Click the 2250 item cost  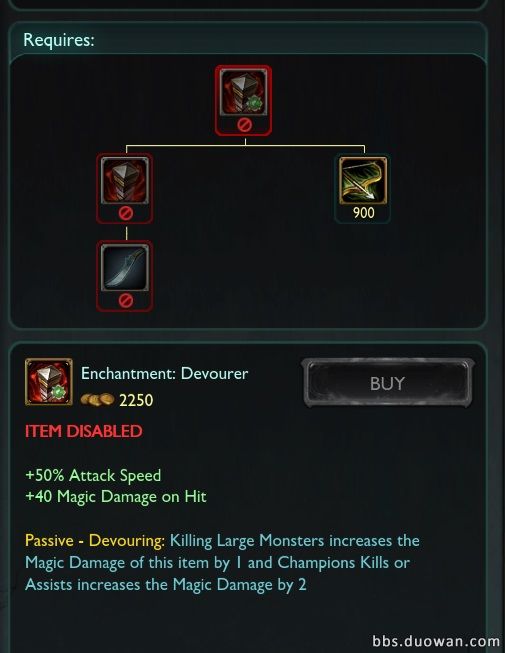pyautogui.click(x=136, y=400)
